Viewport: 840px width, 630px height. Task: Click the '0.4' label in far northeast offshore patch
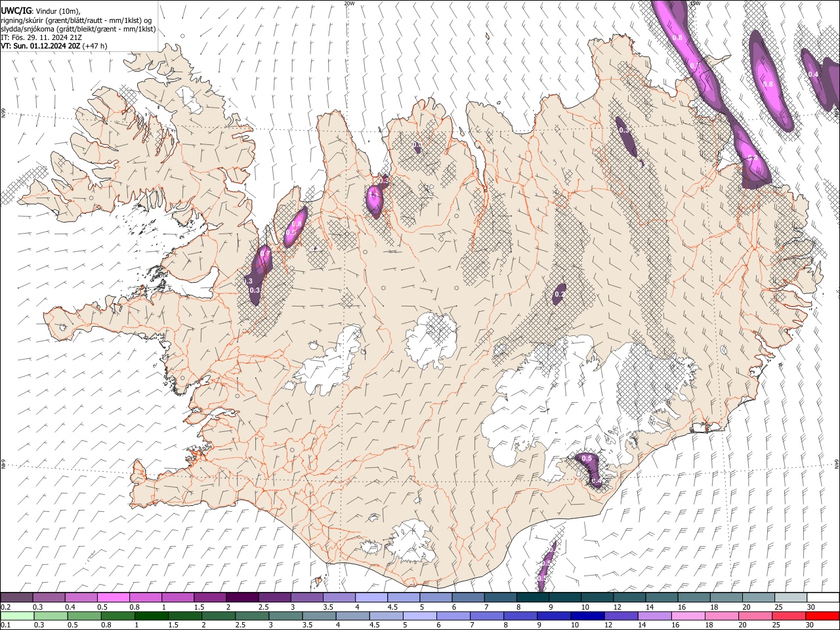tap(813, 74)
